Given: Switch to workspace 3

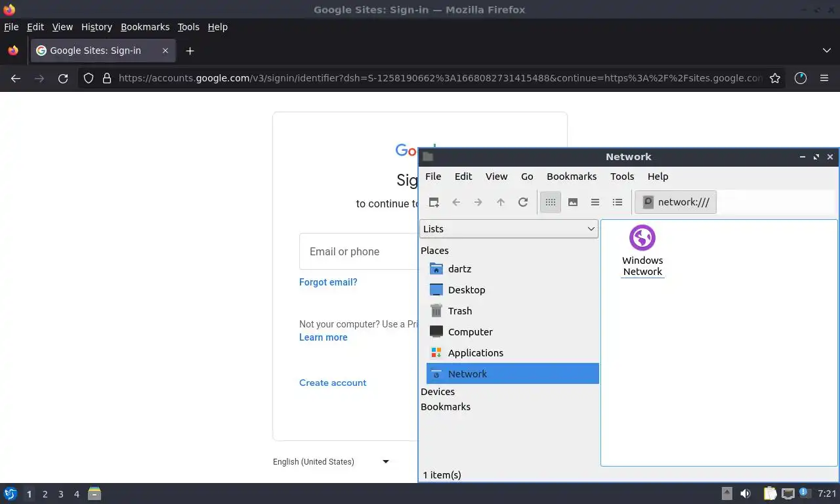Looking at the screenshot, I should click(x=60, y=494).
